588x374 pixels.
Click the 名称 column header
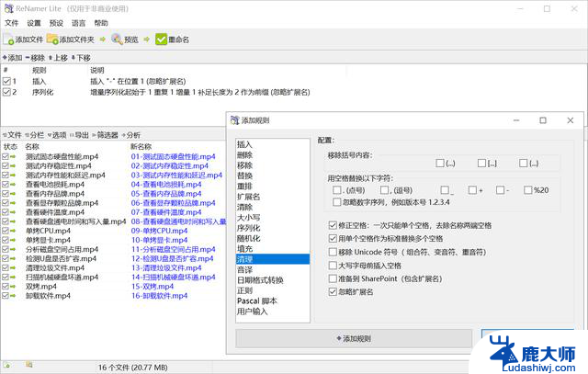pyautogui.click(x=32, y=147)
